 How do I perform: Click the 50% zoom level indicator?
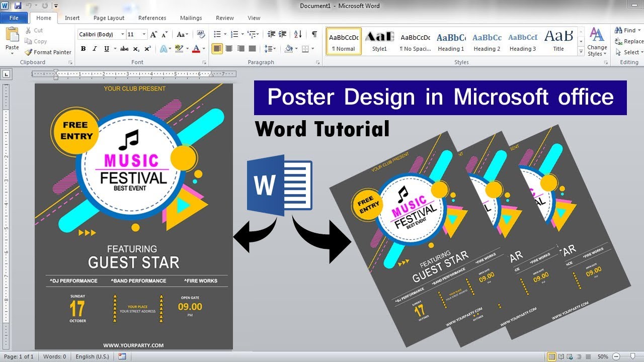point(603,356)
